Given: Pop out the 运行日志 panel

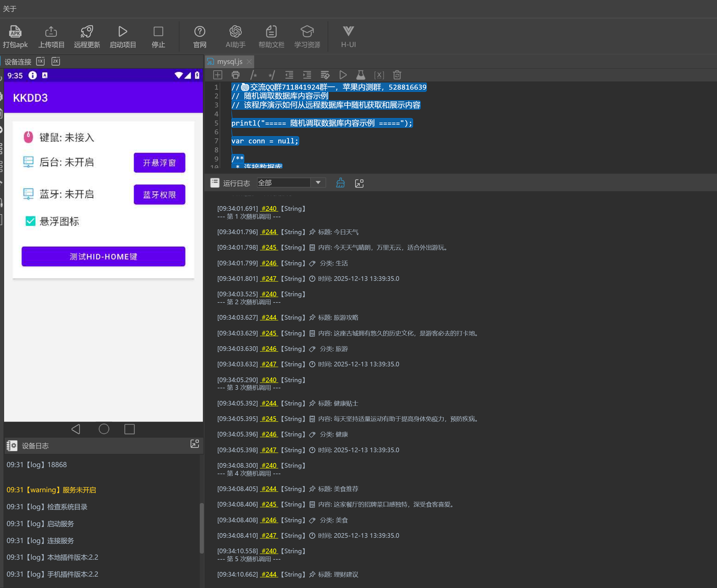Looking at the screenshot, I should [359, 183].
